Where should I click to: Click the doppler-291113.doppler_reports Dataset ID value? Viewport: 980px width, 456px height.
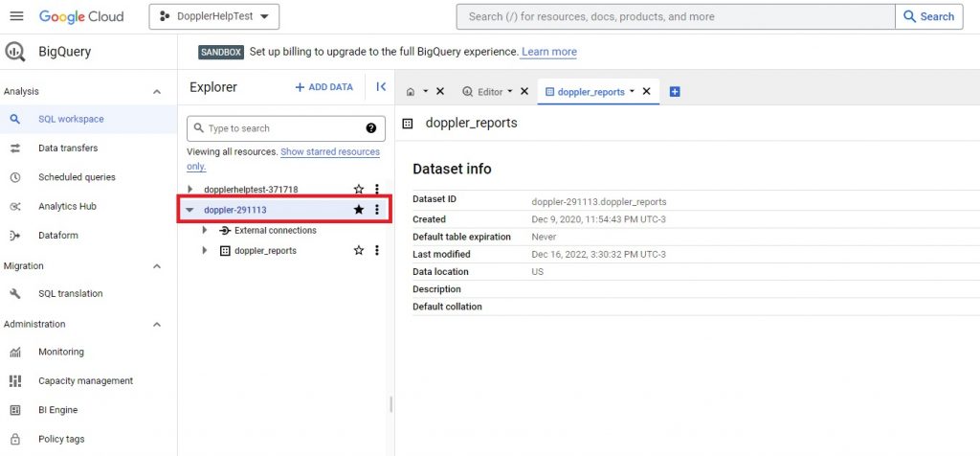(599, 202)
